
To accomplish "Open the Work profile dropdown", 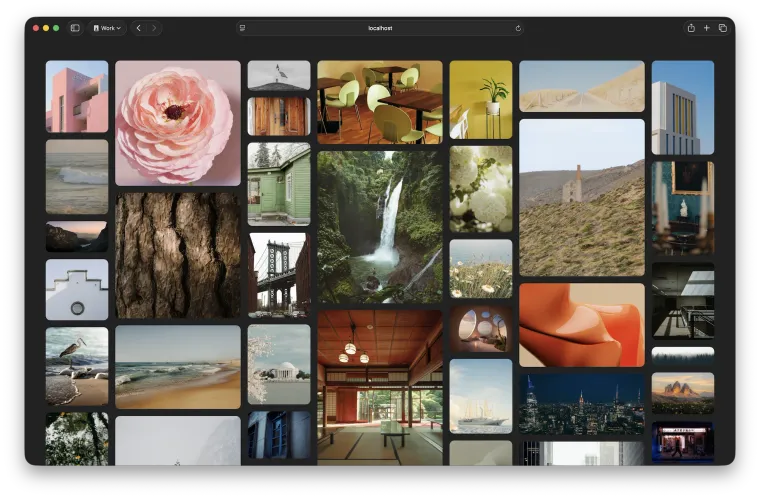I will [107, 28].
